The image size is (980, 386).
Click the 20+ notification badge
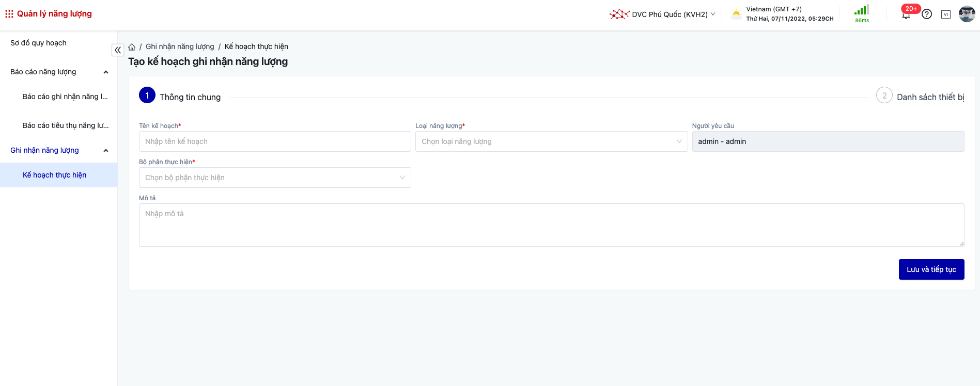(911, 9)
